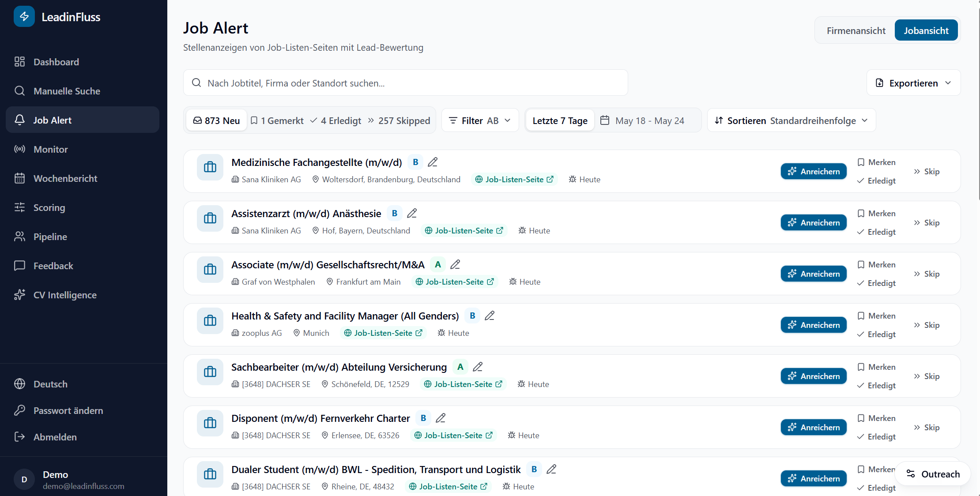
Task: Switch to Jobansicht view
Action: pos(926,30)
